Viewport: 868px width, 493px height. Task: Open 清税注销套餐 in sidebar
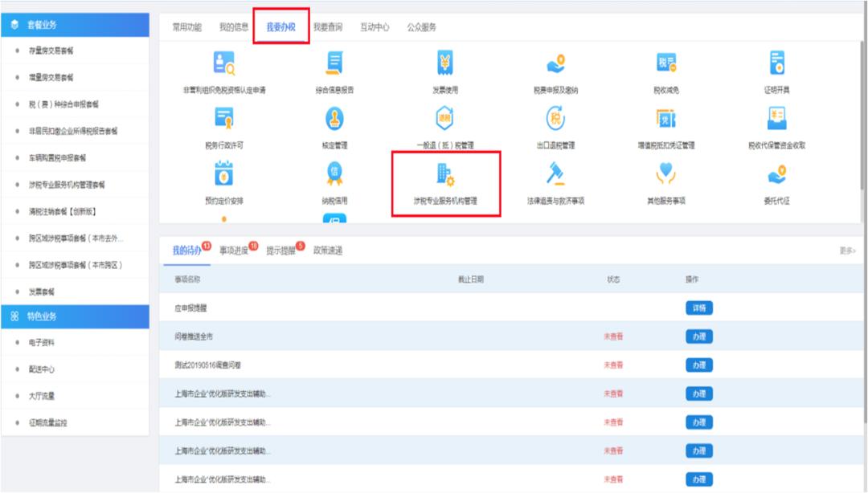click(x=73, y=212)
